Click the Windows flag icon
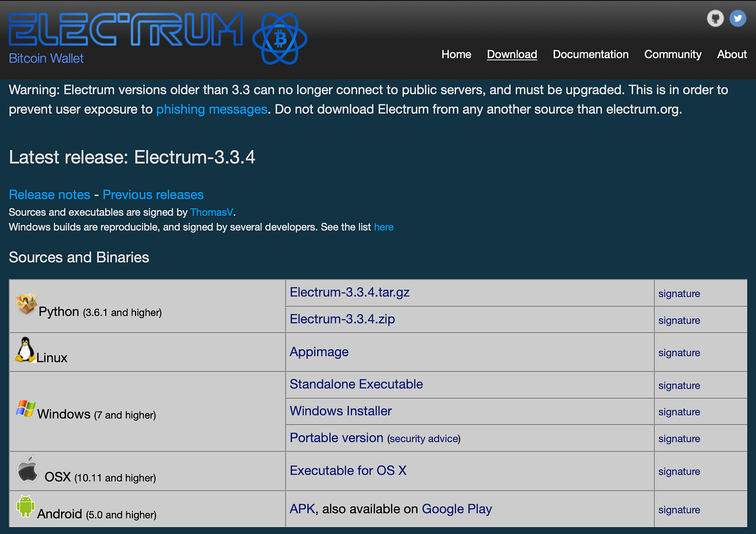 (x=25, y=408)
